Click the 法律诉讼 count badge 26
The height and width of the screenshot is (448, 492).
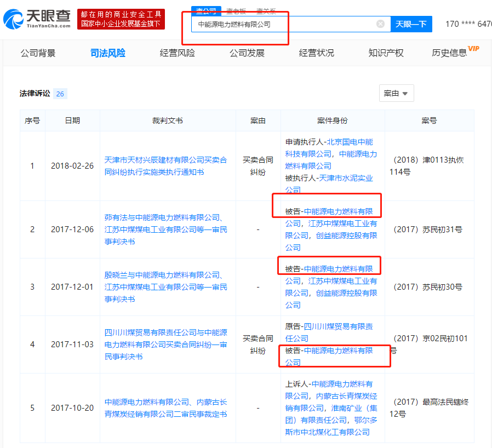60,94
